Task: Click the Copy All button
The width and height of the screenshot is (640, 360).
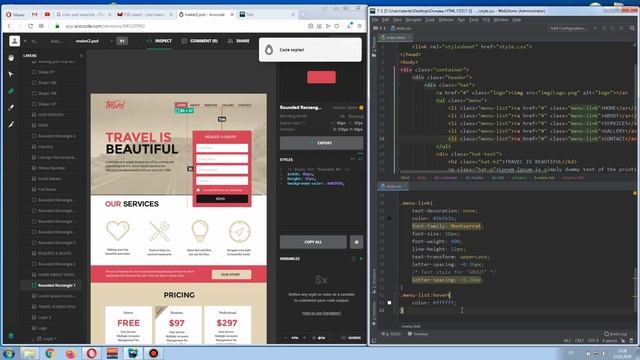Action: tap(313, 242)
